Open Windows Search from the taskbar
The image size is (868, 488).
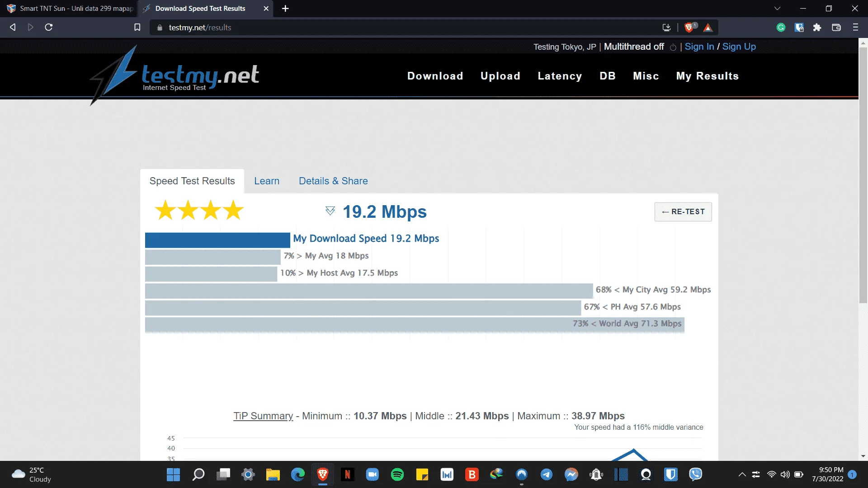pyautogui.click(x=198, y=474)
